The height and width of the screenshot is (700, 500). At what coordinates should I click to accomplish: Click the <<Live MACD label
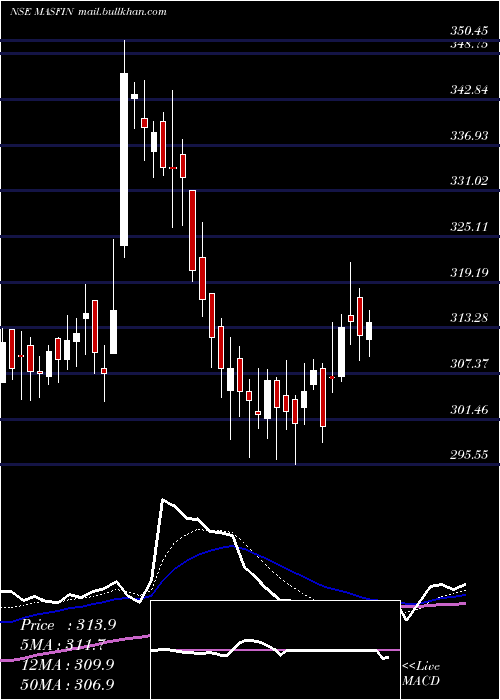tap(421, 673)
